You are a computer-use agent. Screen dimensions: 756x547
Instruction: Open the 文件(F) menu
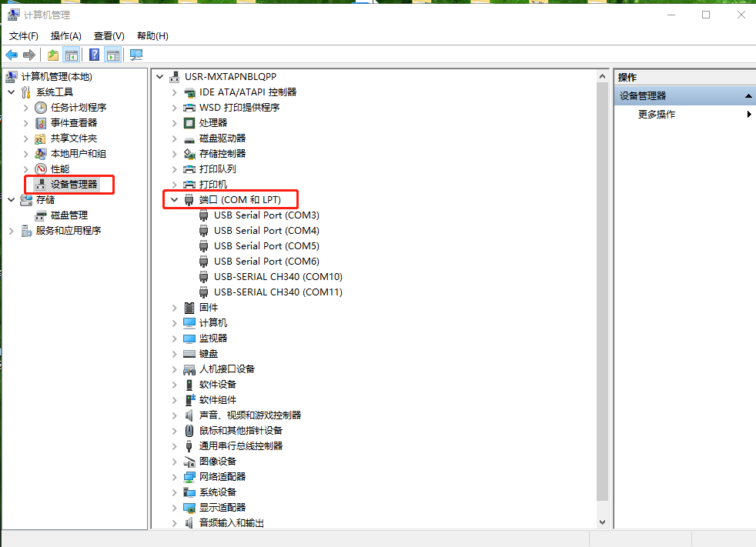coord(24,36)
